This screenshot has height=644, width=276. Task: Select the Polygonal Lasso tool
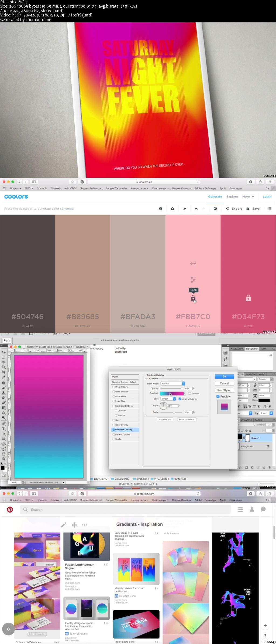pyautogui.click(x=4, y=362)
